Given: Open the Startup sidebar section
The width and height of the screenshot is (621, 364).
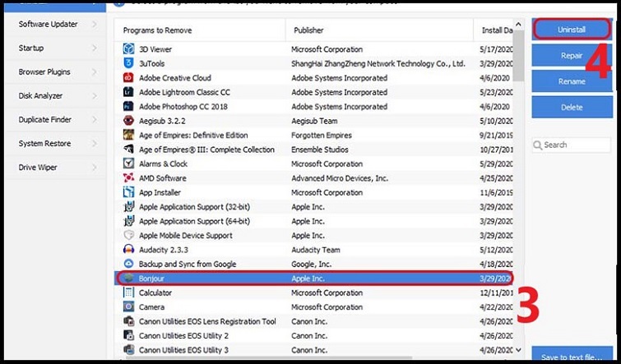Looking at the screenshot, I should [53, 48].
